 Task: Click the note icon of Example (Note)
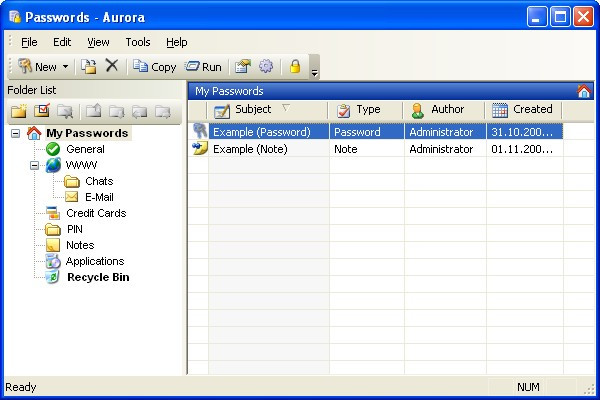click(x=199, y=148)
